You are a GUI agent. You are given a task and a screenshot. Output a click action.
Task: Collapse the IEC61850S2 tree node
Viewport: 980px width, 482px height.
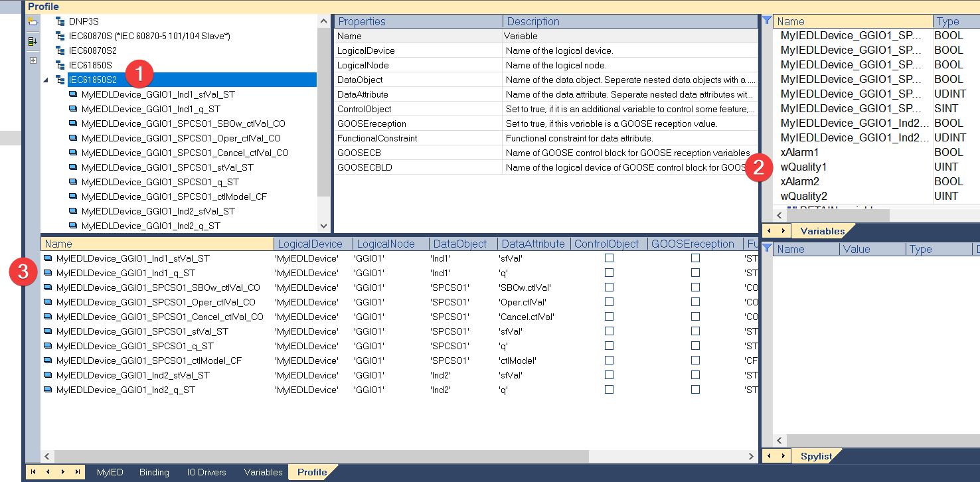[x=46, y=80]
